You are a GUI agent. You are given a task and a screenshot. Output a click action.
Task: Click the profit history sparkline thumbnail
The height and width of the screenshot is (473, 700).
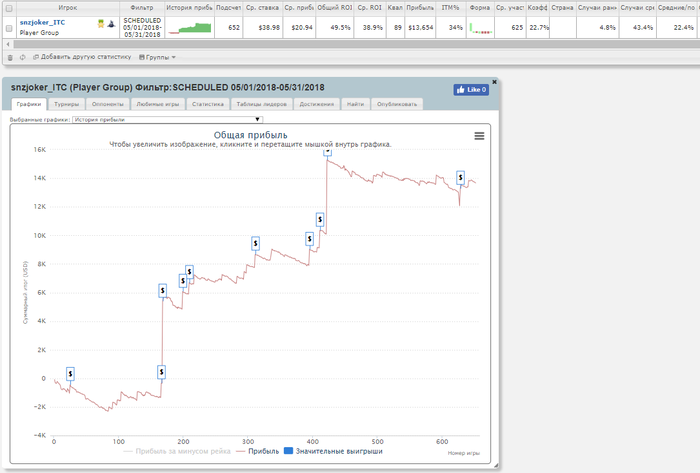[190, 28]
